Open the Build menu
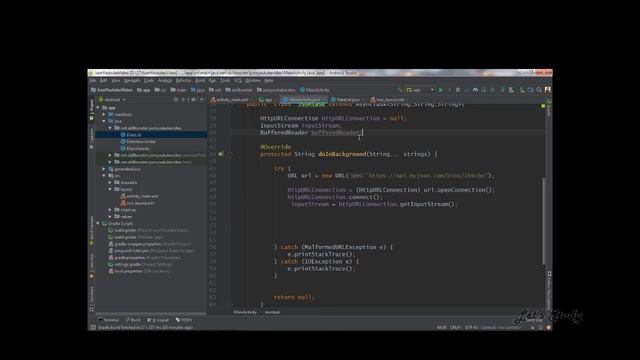Screen dimensions: 640x360 coord(200,81)
